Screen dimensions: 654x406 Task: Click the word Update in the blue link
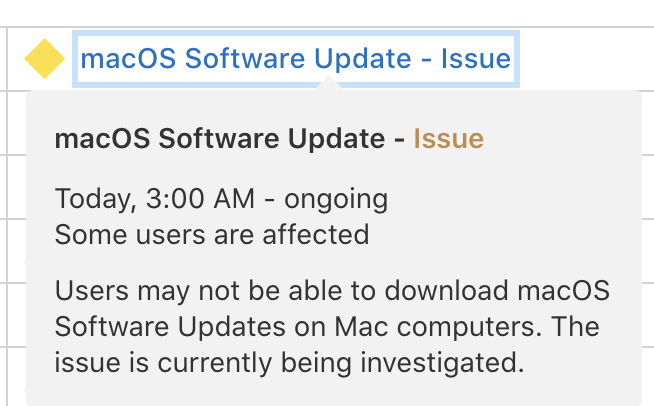tap(362, 59)
